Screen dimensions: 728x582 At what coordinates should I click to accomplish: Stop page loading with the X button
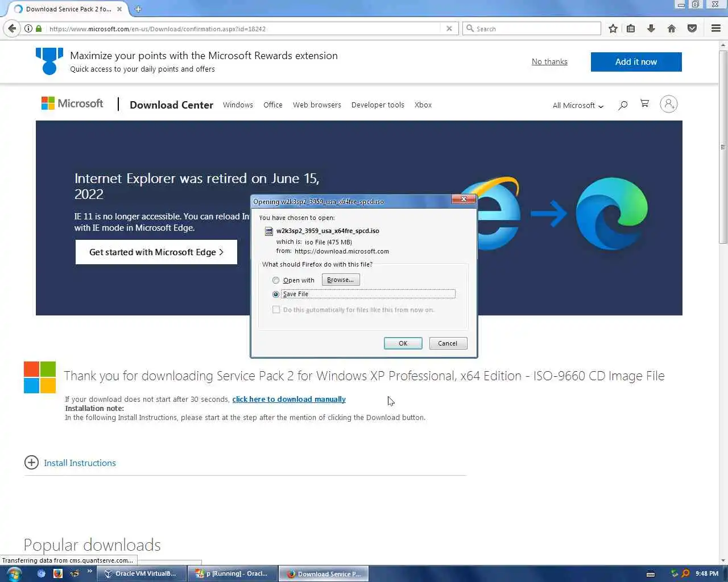pos(449,28)
